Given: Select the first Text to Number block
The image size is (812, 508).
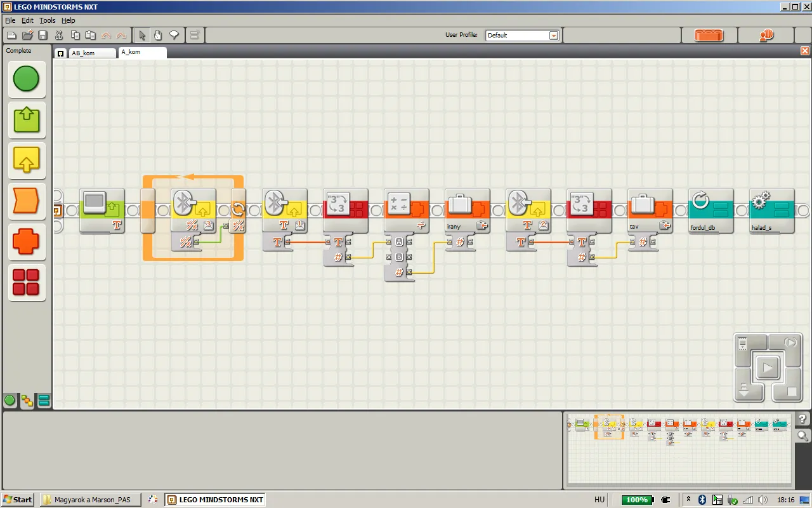Looking at the screenshot, I should (346, 210).
